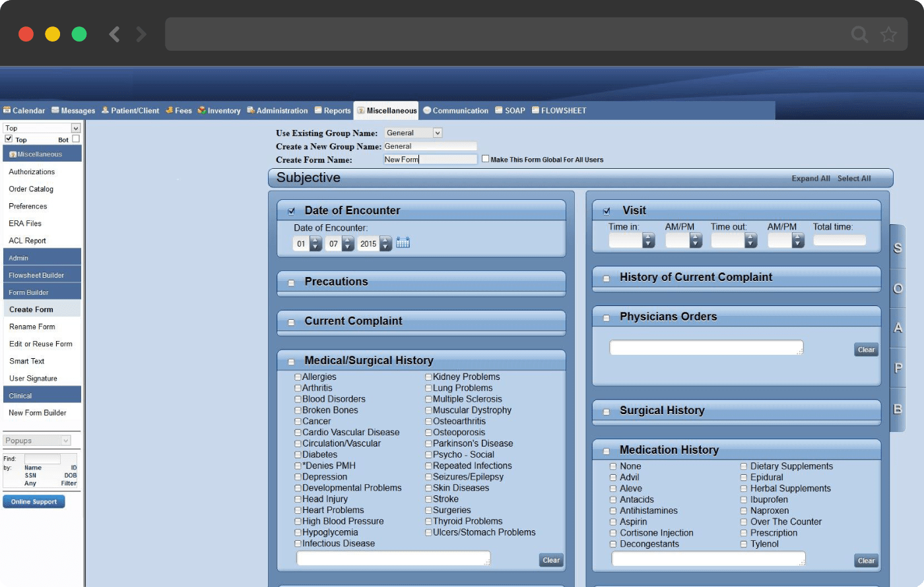This screenshot has height=587, width=924.
Task: Open the date picker calendar icon
Action: pos(403,243)
